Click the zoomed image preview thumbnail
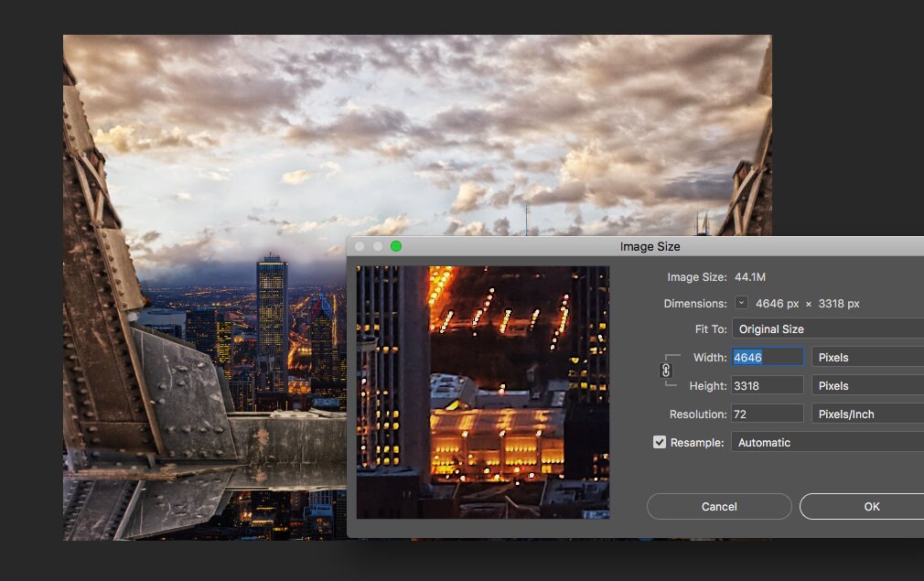This screenshot has width=924, height=581. [x=484, y=392]
